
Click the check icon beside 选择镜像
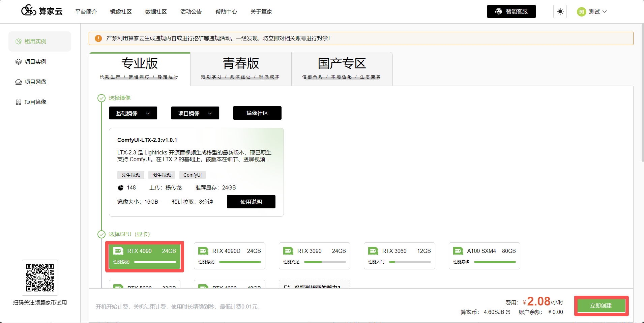101,98
